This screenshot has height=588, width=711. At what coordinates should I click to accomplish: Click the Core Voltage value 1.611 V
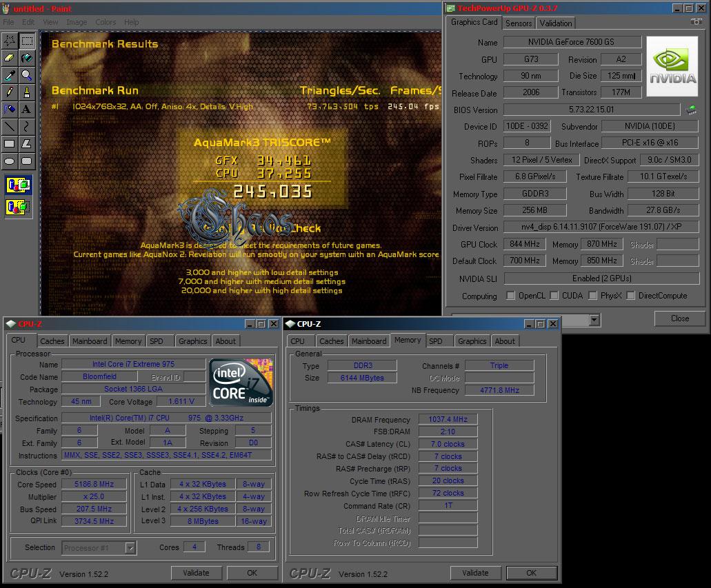pyautogui.click(x=181, y=401)
